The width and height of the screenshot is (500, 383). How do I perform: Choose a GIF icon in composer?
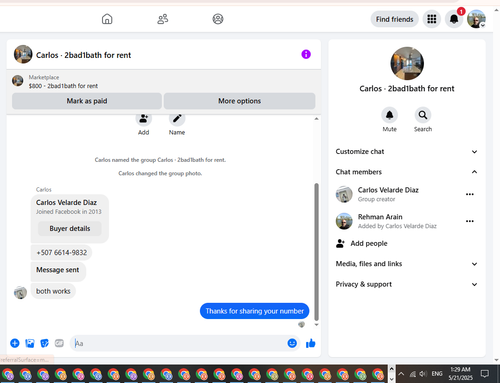pos(59,343)
